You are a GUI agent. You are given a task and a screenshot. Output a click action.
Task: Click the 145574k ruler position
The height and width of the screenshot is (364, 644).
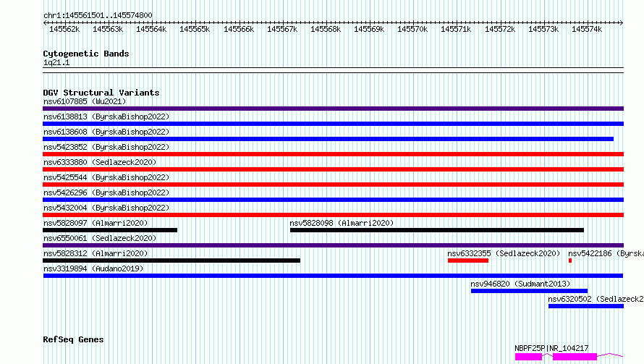coord(587,30)
